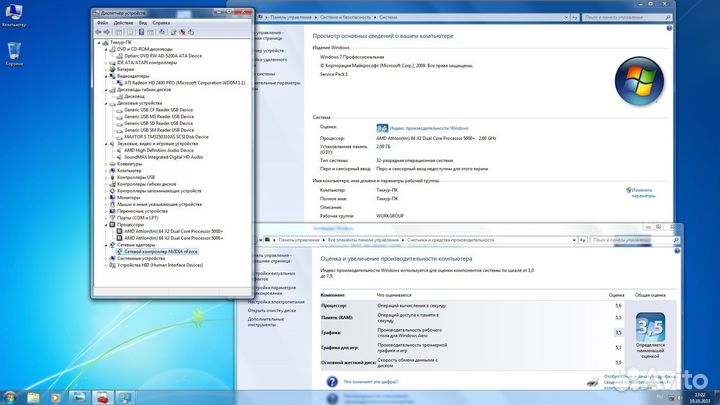720x405 pixels.
Task: Open the Компьютер desktop icon
Action: pos(13,16)
